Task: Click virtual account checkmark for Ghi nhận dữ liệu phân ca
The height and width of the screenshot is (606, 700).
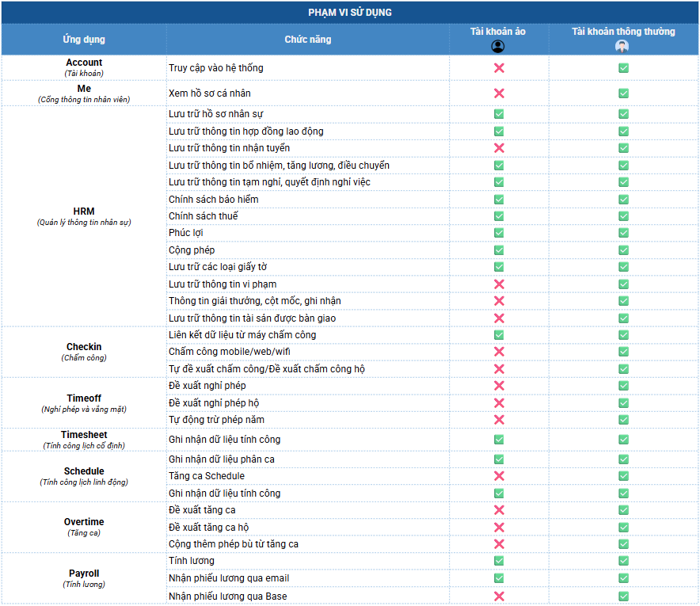Action: 499,459
